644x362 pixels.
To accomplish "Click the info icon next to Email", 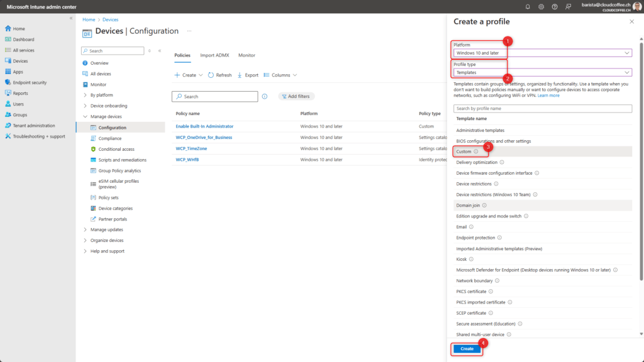I will point(472,227).
